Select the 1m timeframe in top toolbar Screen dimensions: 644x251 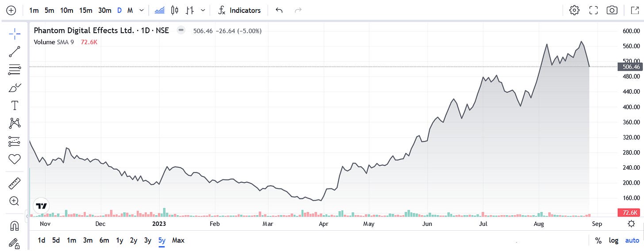pos(34,10)
